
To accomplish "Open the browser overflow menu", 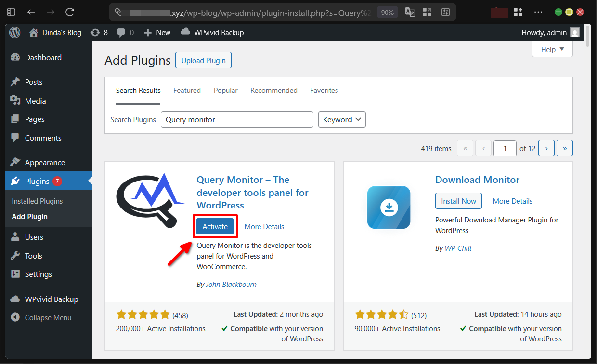I will [x=538, y=12].
